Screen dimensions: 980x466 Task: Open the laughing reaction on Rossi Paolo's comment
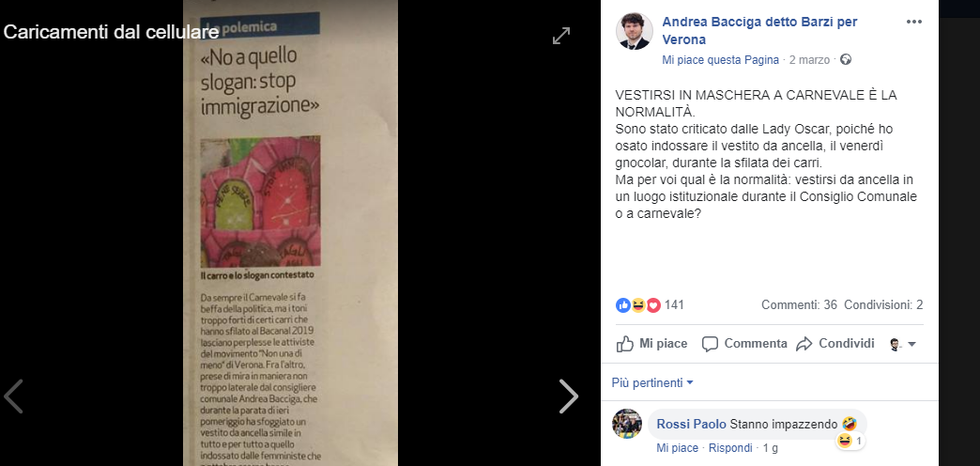[845, 441]
